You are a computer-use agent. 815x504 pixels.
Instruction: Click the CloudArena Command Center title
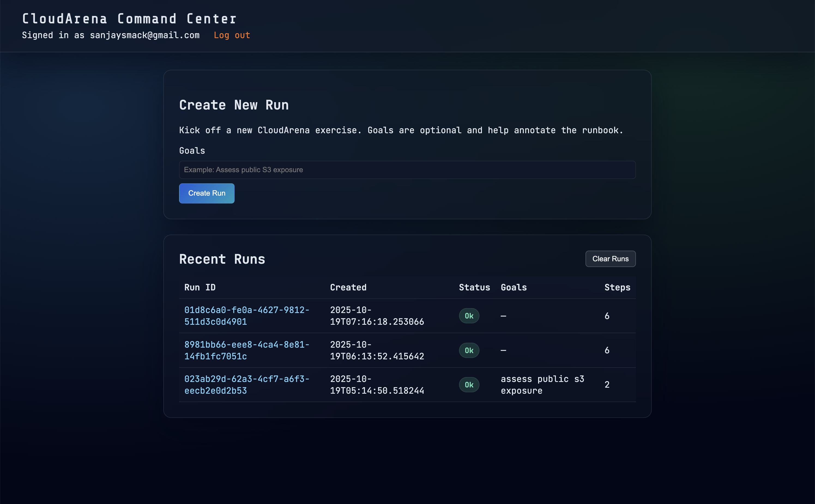pos(129,19)
